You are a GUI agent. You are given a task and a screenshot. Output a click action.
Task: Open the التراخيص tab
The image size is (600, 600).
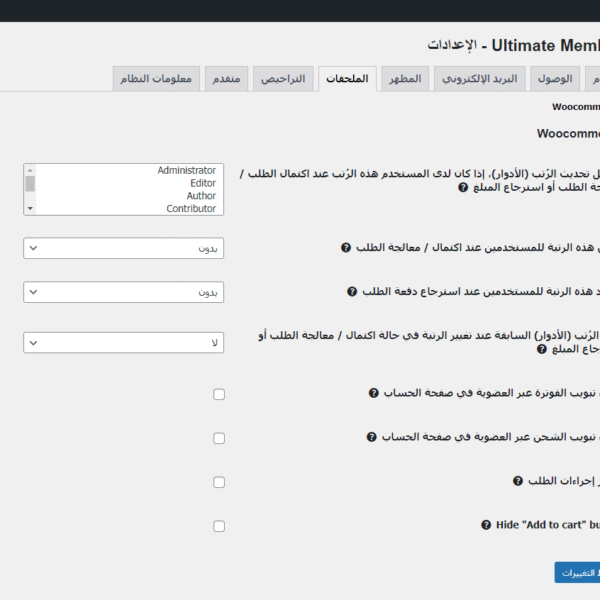pos(283,79)
